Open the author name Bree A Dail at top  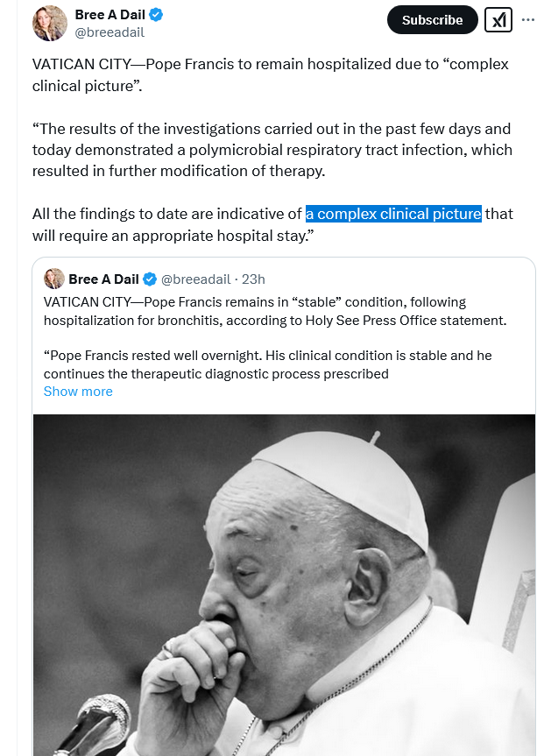click(110, 15)
